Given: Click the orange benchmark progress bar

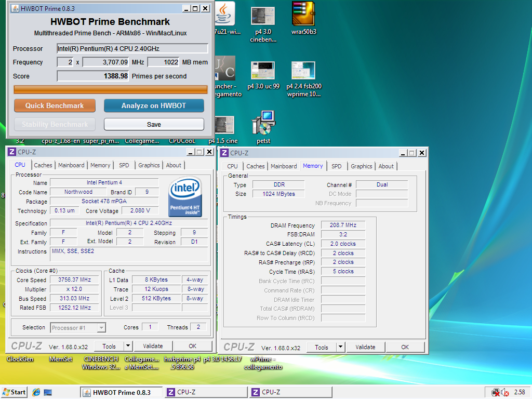Looking at the screenshot, I should (111, 89).
